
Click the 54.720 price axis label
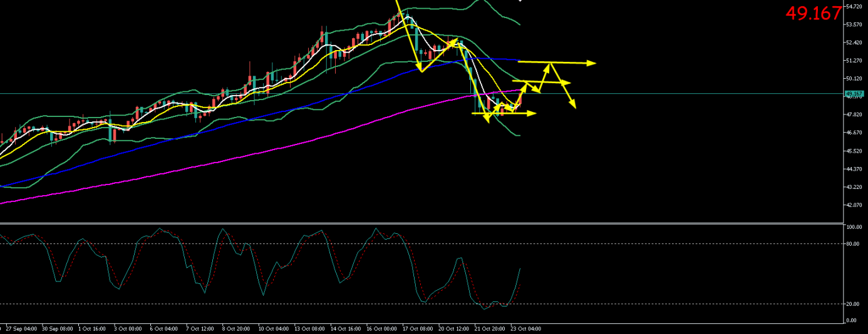[x=855, y=6]
